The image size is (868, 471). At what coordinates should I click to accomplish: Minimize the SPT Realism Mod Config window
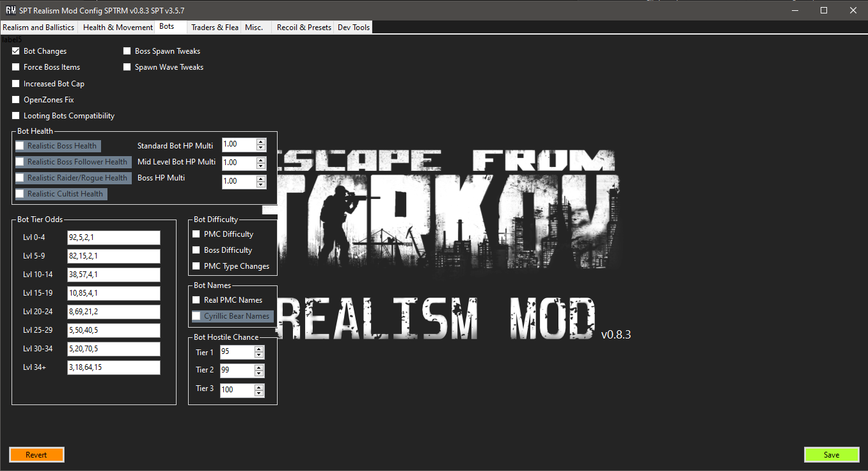[x=794, y=10]
